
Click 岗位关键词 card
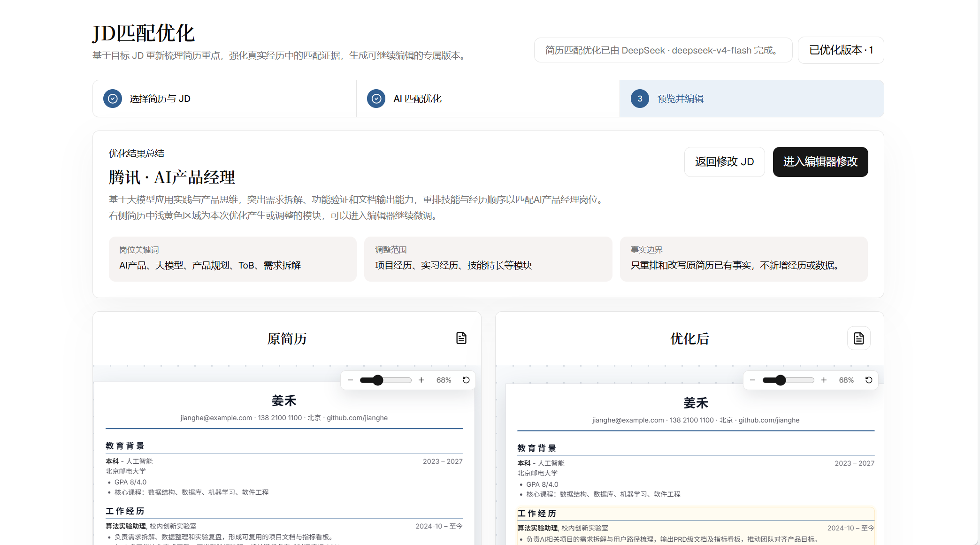(233, 259)
